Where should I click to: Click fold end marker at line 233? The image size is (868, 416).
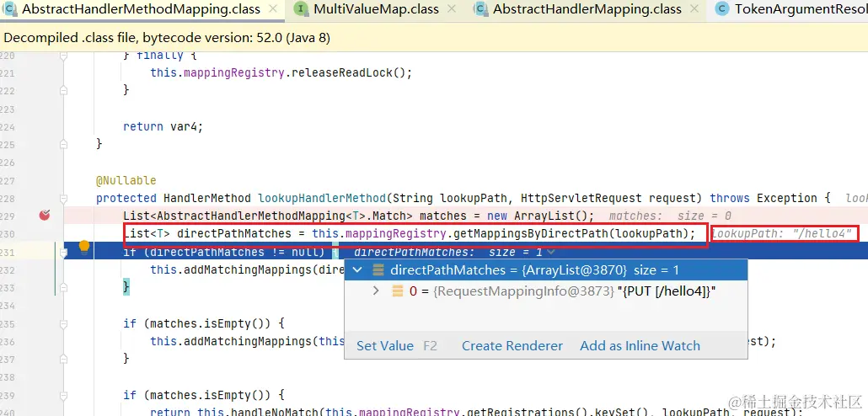(64, 286)
